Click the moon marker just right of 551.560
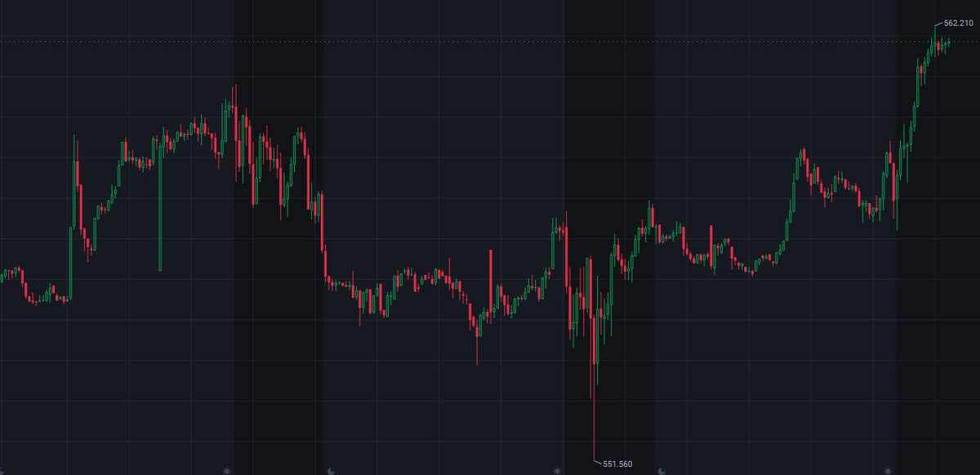 tap(662, 470)
